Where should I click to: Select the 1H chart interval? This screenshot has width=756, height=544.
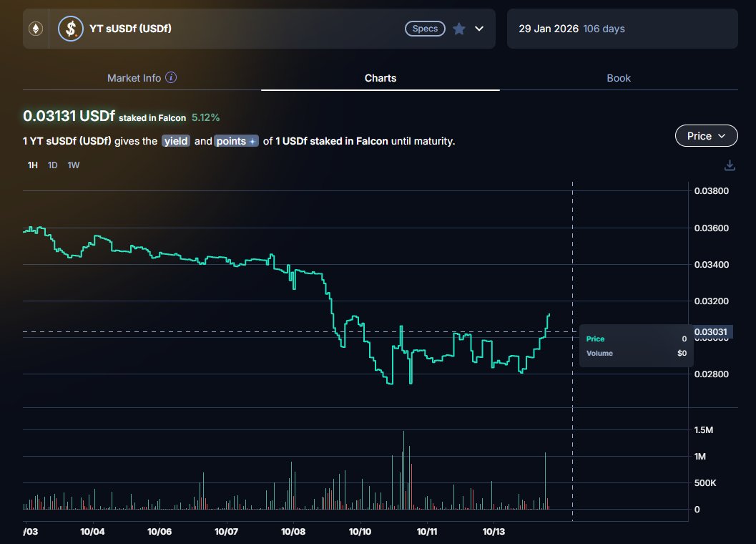pyautogui.click(x=32, y=165)
